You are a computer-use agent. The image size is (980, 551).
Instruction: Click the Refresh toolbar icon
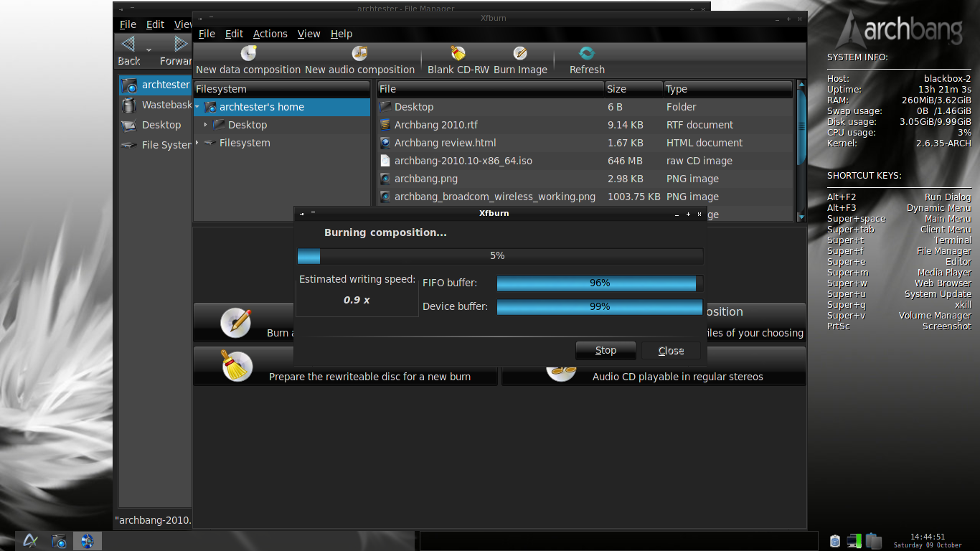click(x=587, y=53)
